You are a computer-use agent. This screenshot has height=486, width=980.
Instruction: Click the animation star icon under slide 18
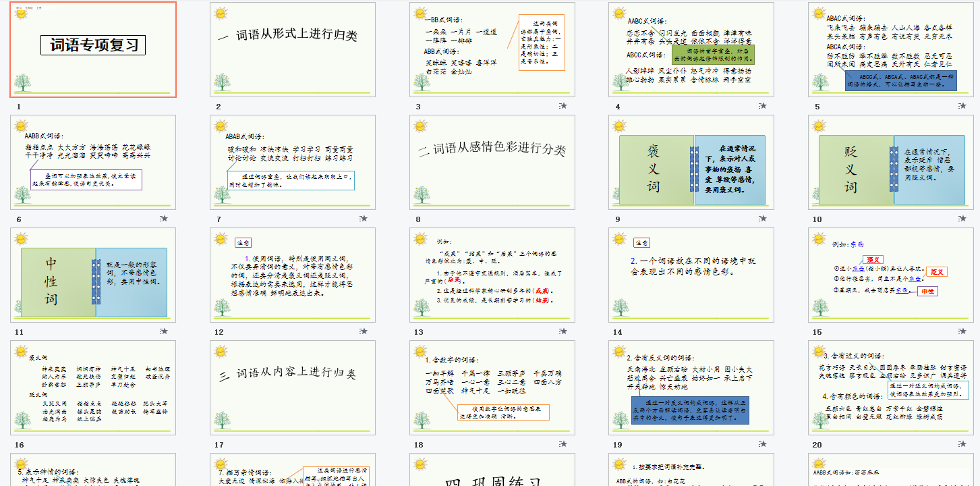pyautogui.click(x=564, y=444)
